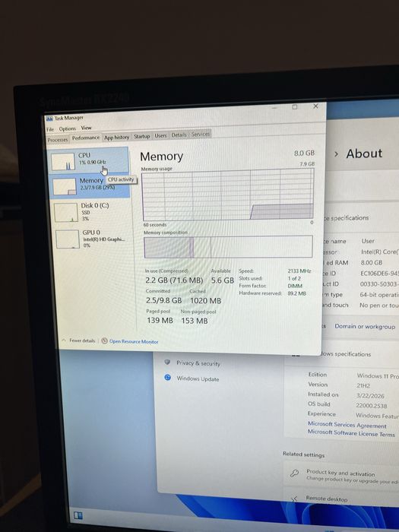Open Product key and activation setting

coord(341,475)
